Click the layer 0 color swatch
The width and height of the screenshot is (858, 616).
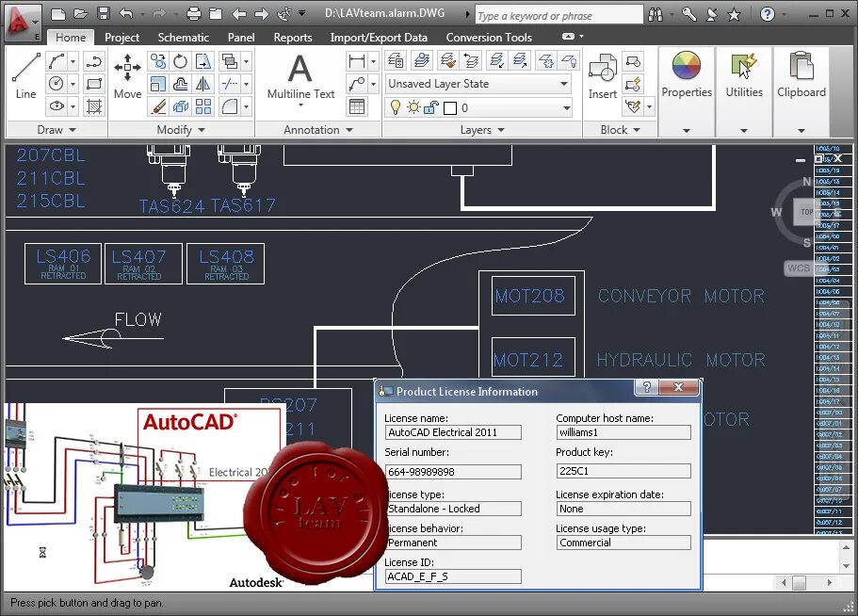[x=450, y=108]
